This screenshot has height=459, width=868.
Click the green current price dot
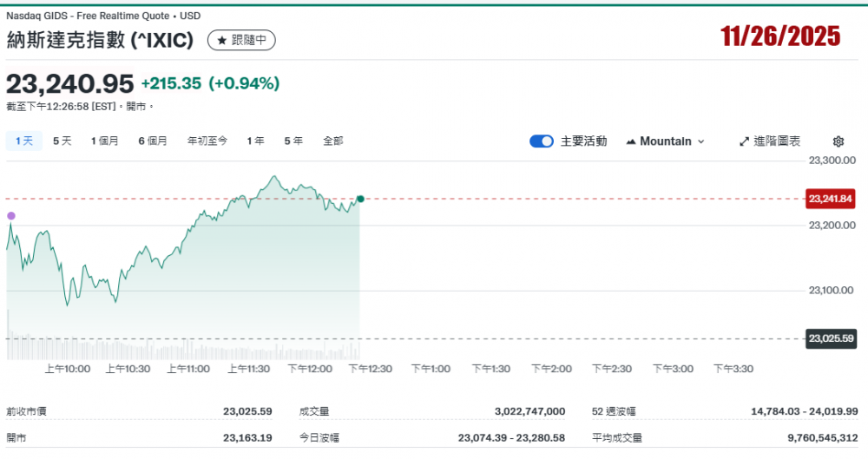tap(360, 199)
